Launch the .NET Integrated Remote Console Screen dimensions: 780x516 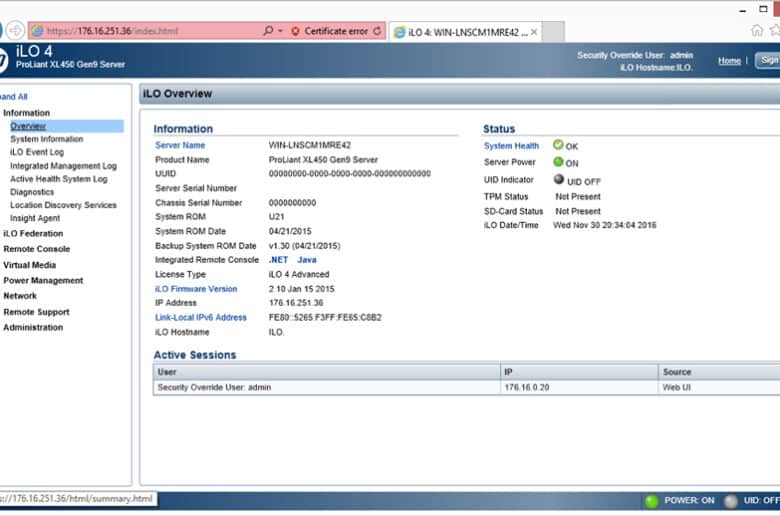point(278,260)
